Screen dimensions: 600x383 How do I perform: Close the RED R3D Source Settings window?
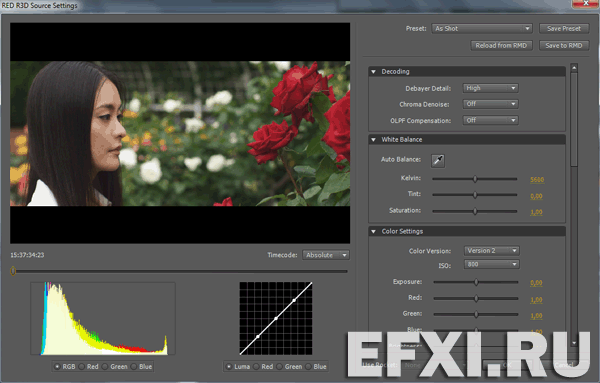coord(585,3)
